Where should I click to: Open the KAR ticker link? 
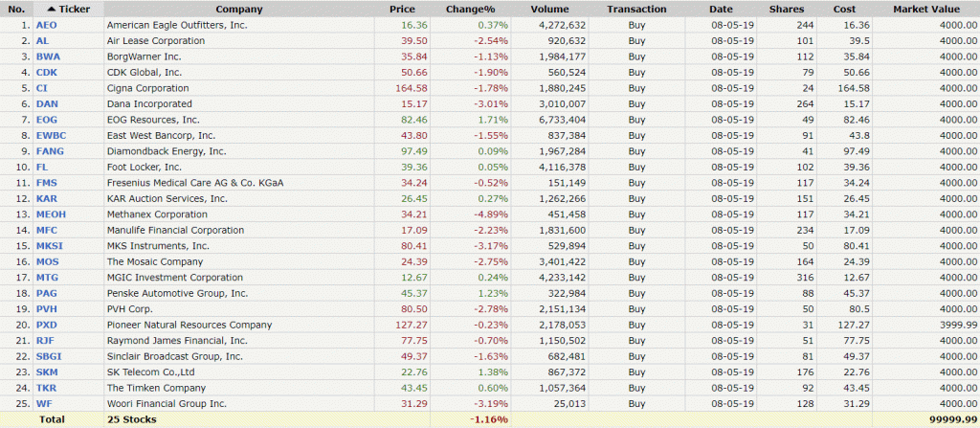(x=47, y=198)
